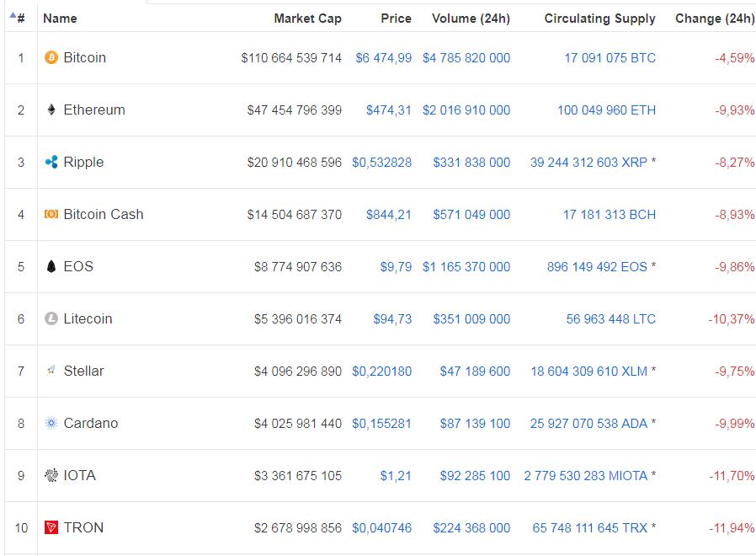Select Litecoin change value -10,37%
The width and height of the screenshot is (756, 556).
pos(731,319)
